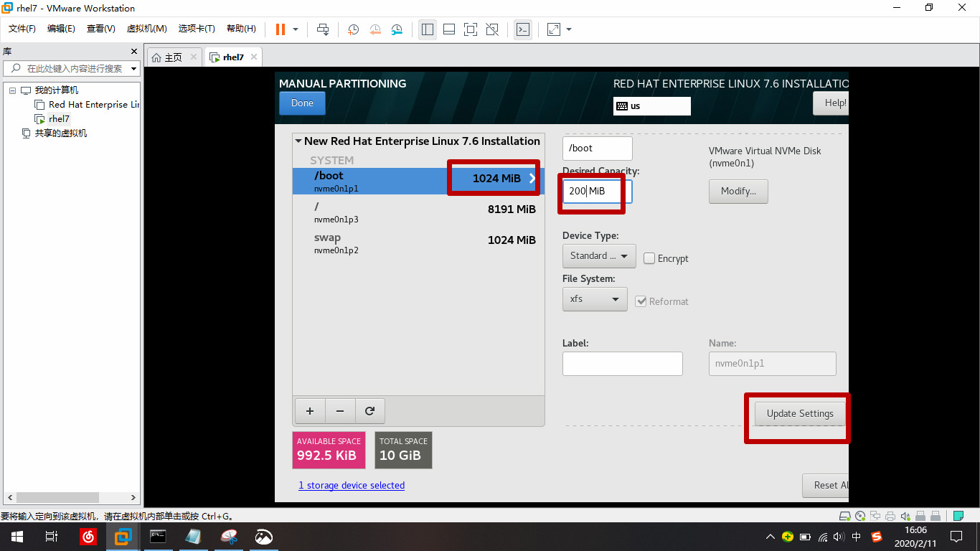
Task: Open the Windows Start menu
Action: click(x=17, y=536)
